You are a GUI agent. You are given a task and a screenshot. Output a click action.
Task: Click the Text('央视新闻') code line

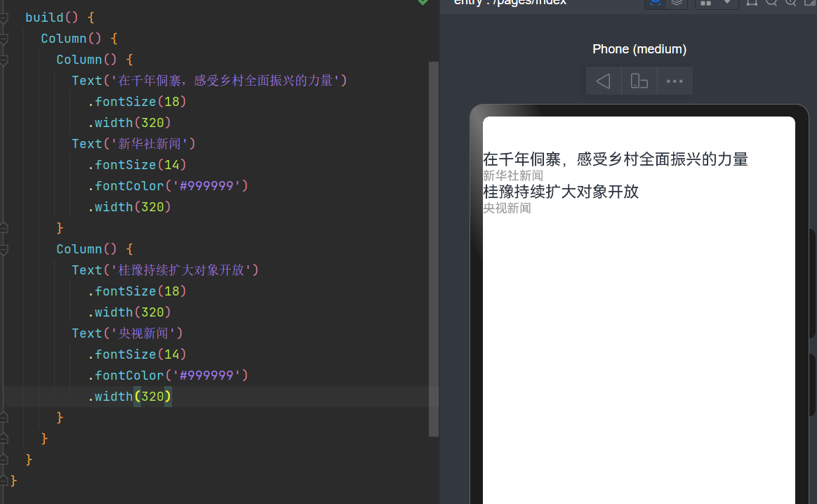coord(127,333)
